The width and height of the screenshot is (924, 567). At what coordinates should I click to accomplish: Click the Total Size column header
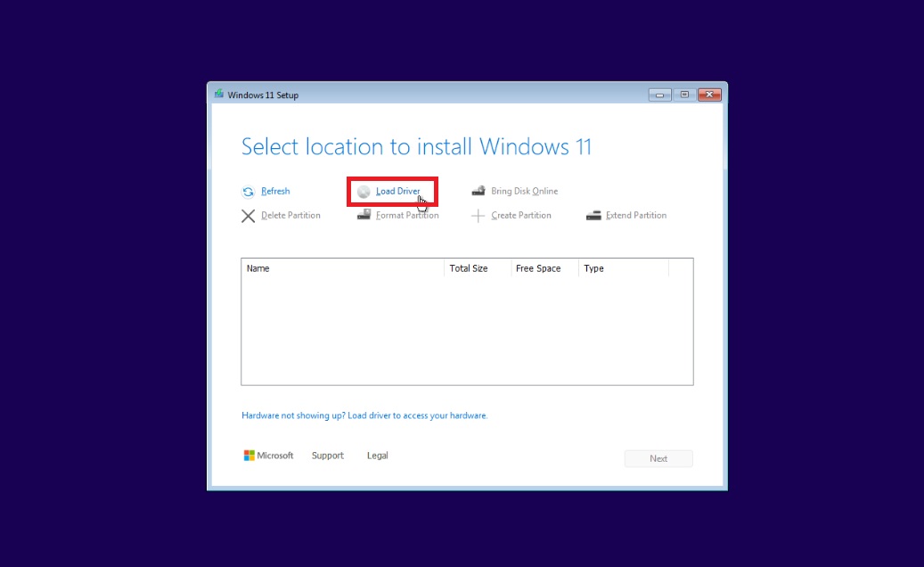tap(477, 268)
